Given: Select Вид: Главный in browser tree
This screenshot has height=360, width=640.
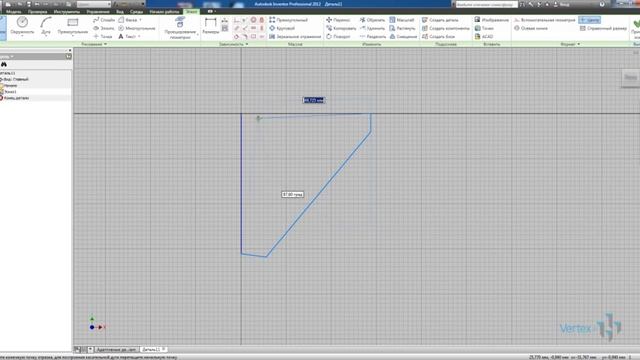Looking at the screenshot, I should 15,79.
